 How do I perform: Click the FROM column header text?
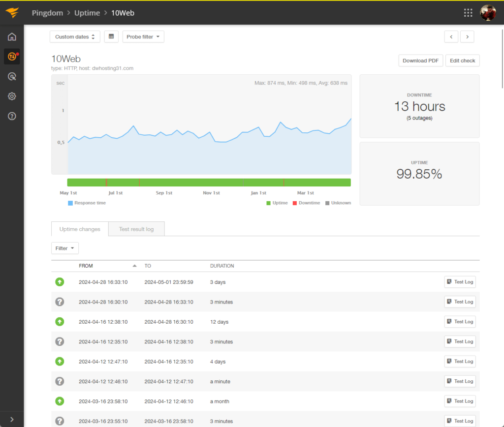[86, 266]
